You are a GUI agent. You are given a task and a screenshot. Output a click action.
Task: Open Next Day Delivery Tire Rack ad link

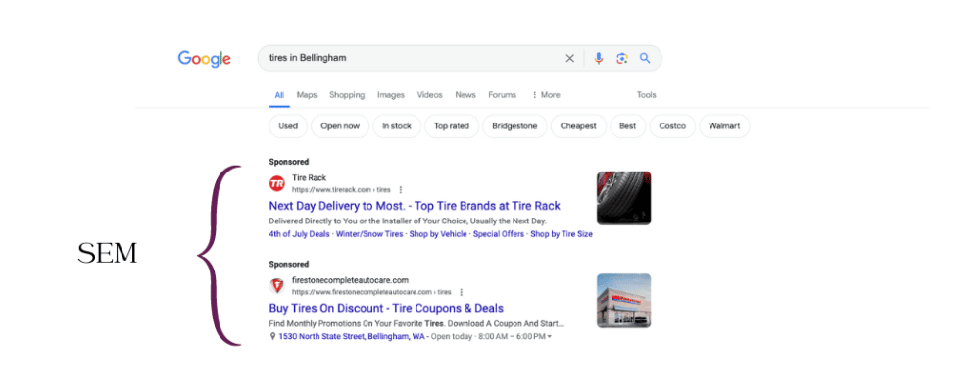coord(414,206)
